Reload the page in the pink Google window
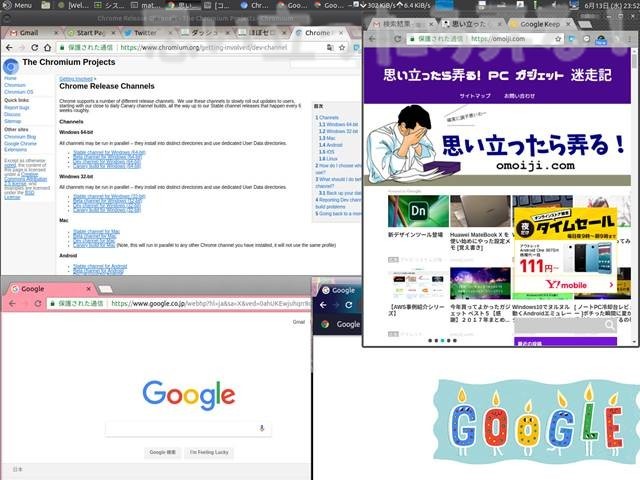Viewport: 640px width, 480px height. point(38,304)
